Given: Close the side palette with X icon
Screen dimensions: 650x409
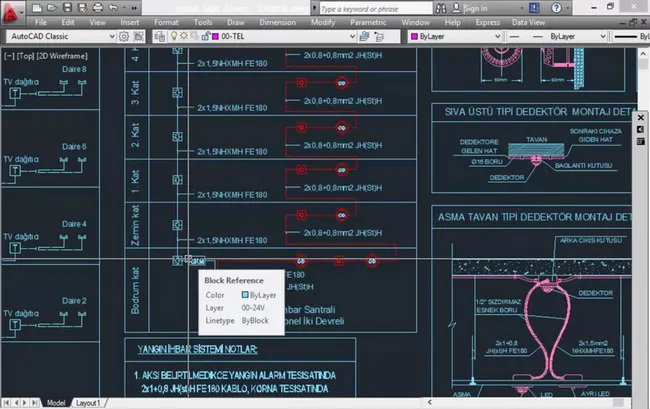Looking at the screenshot, I should point(640,118).
